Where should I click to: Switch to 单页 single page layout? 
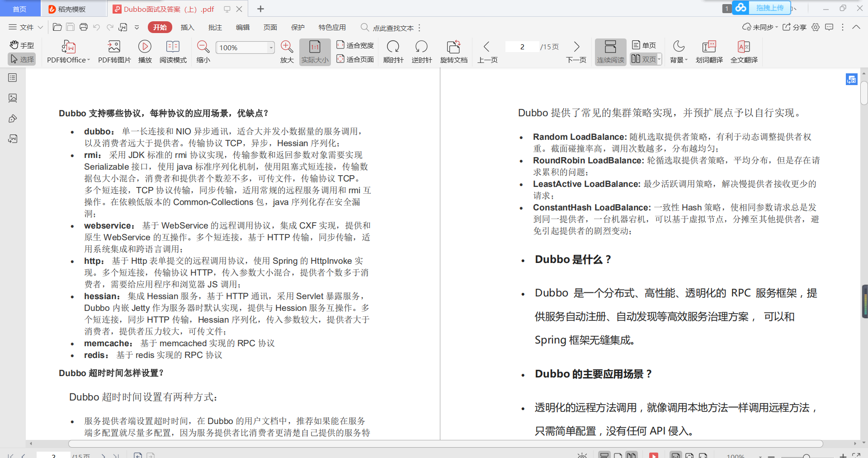click(x=644, y=45)
